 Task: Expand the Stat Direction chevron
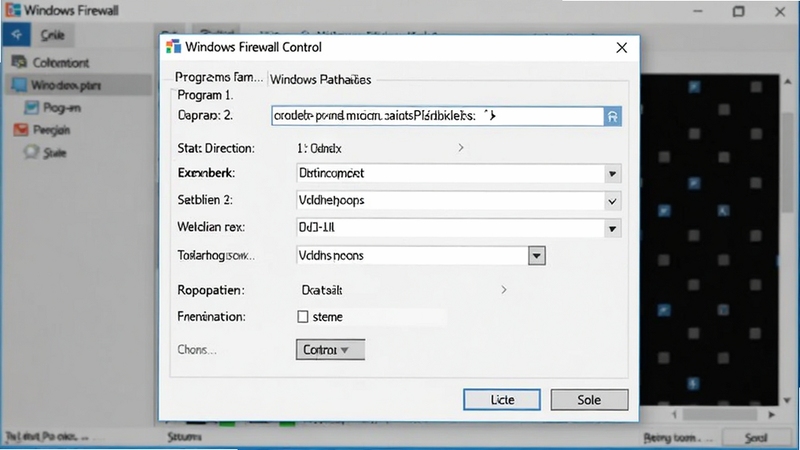461,148
